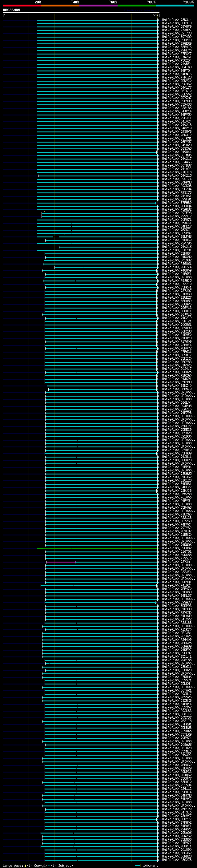Click the =100char. scale legend
197x868 pixels.
tap(146, 866)
